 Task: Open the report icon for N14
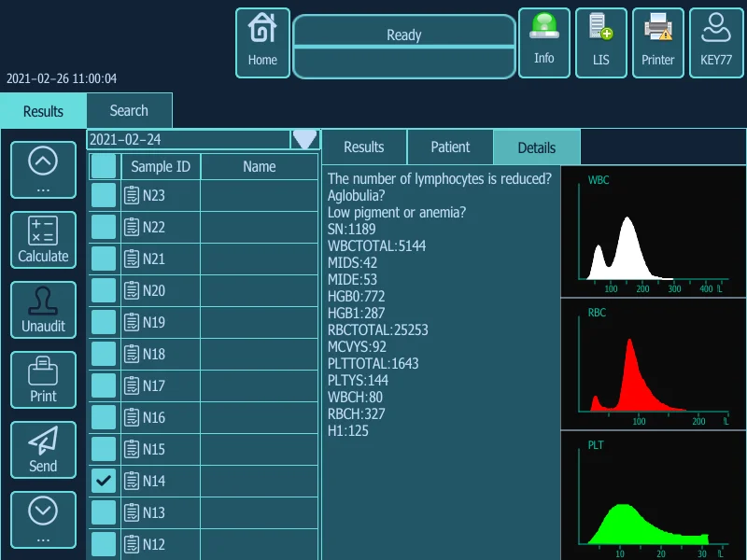[132, 481]
